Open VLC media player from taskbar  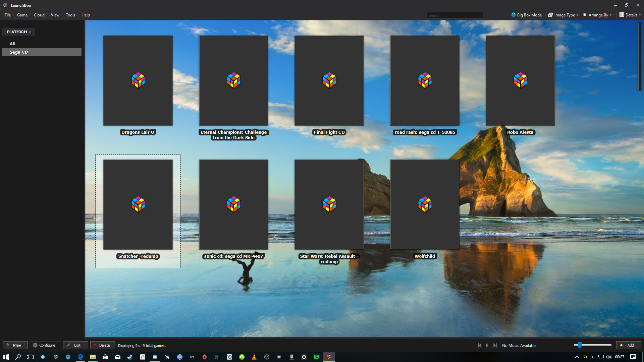(x=254, y=357)
